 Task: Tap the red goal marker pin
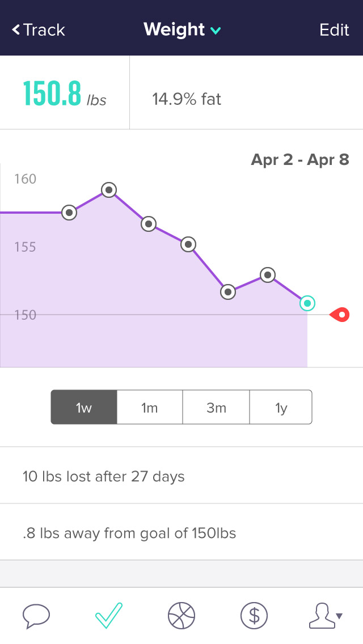(x=340, y=315)
